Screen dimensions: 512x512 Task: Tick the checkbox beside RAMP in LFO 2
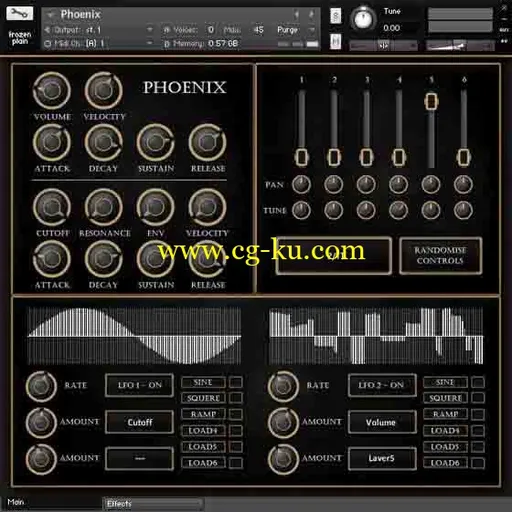coord(478,414)
